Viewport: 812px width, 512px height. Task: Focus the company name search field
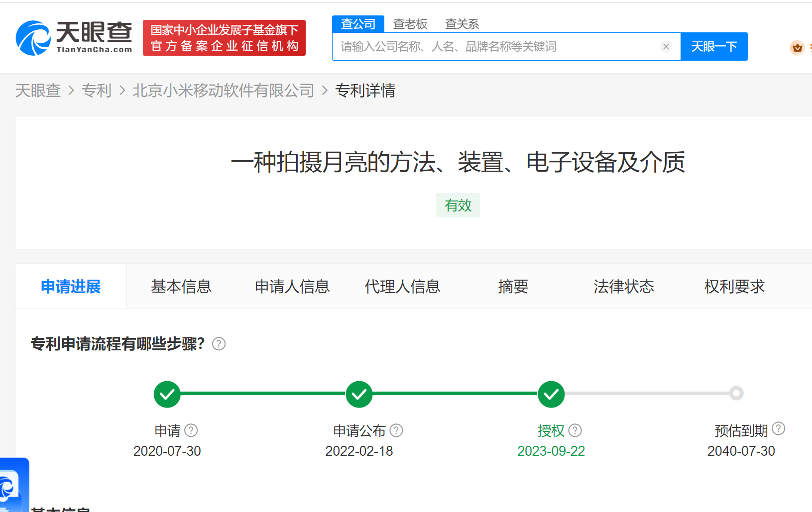(506, 46)
